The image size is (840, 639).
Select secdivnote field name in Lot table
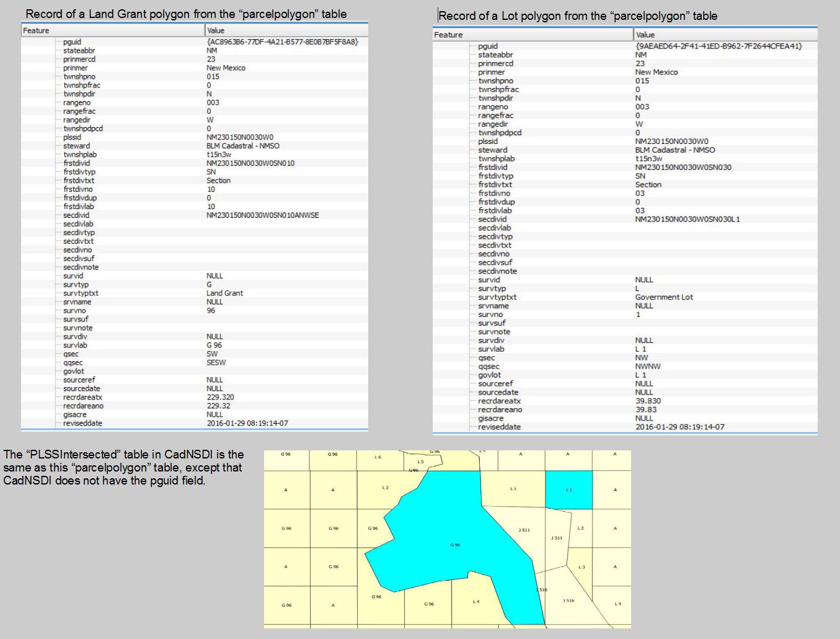pos(497,271)
